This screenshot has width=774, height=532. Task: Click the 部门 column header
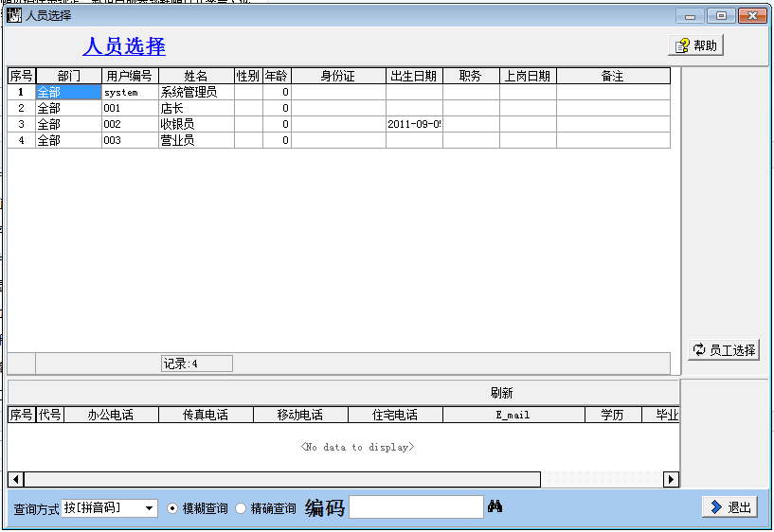(x=68, y=76)
